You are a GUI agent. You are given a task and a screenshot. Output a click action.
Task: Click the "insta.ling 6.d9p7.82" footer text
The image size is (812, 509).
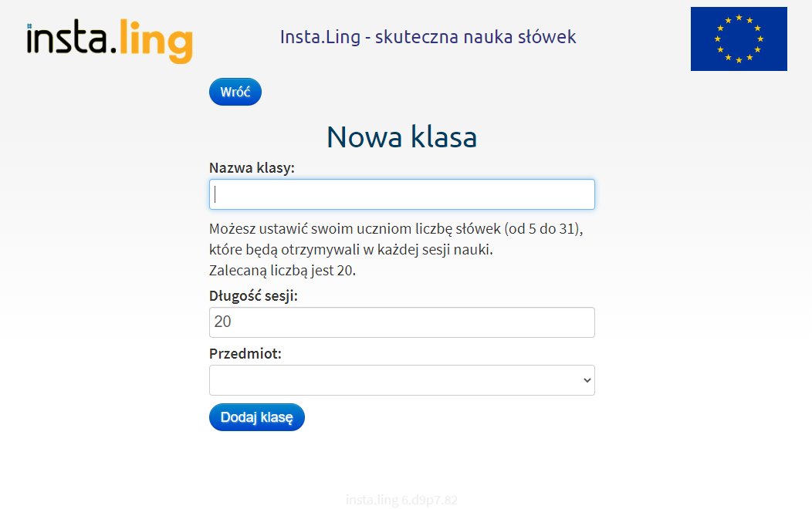(401, 500)
